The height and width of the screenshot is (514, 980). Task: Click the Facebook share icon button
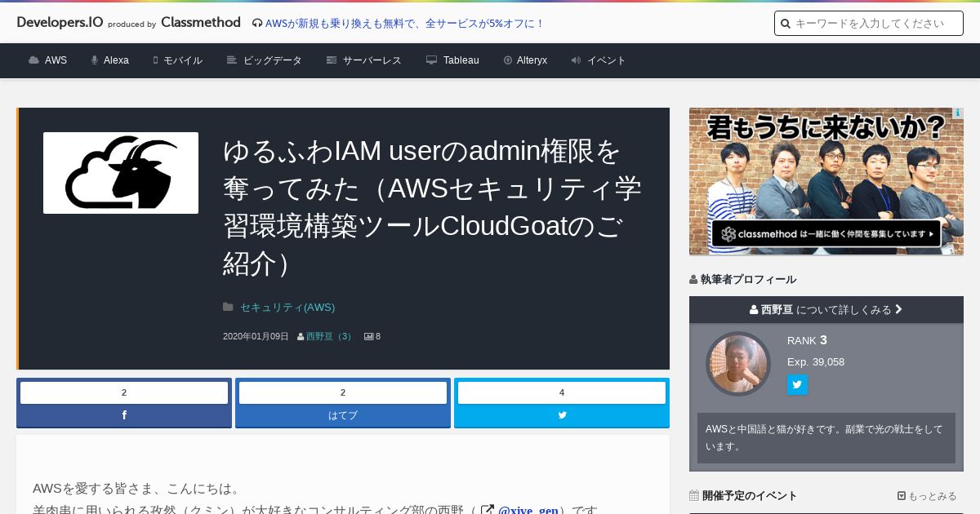[124, 415]
